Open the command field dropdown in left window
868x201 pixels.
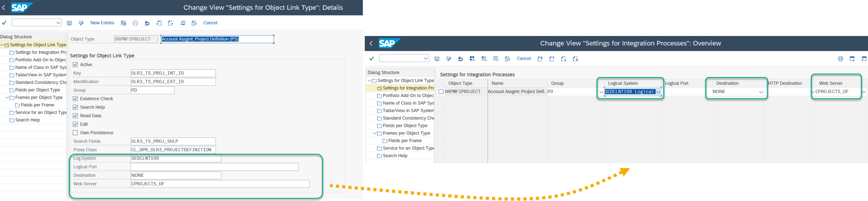pyautogui.click(x=58, y=23)
